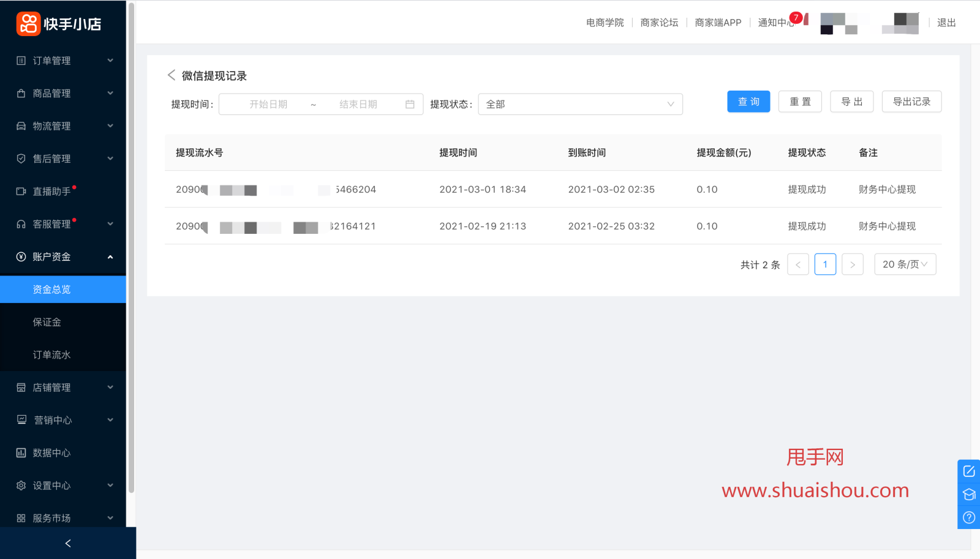
Task: Open the 商家论坛 link
Action: (x=659, y=23)
